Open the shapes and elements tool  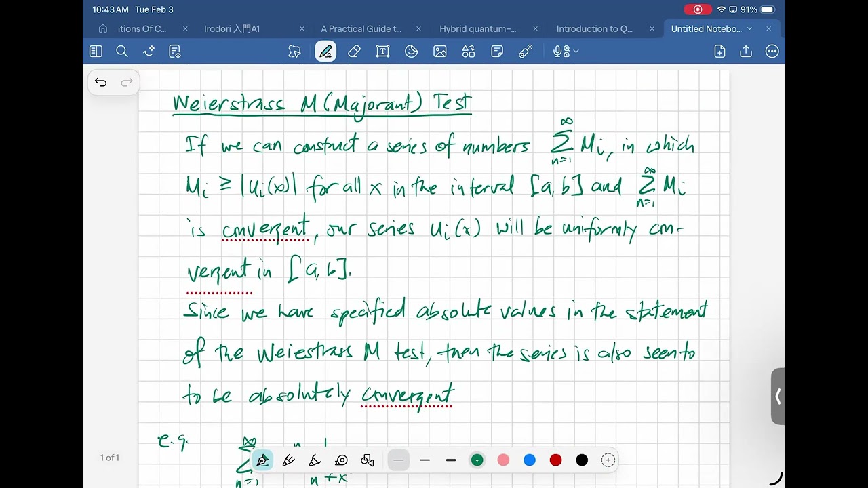click(x=469, y=52)
